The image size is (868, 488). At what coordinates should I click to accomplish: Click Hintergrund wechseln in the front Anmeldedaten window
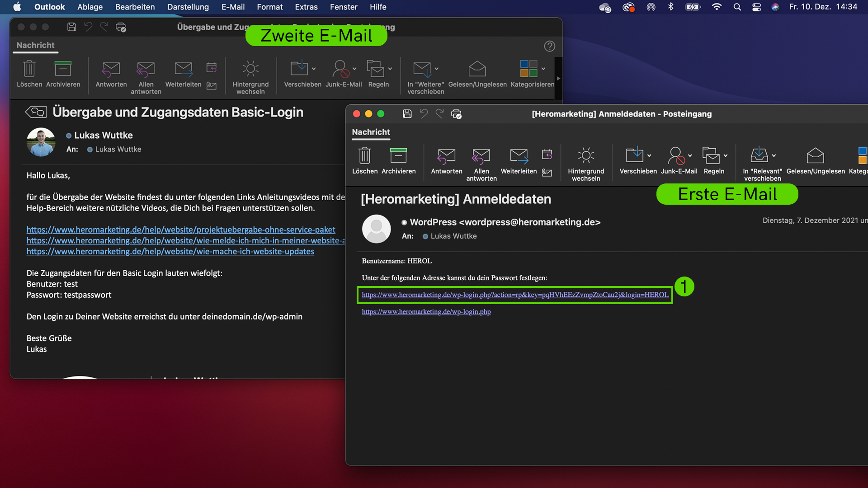586,164
